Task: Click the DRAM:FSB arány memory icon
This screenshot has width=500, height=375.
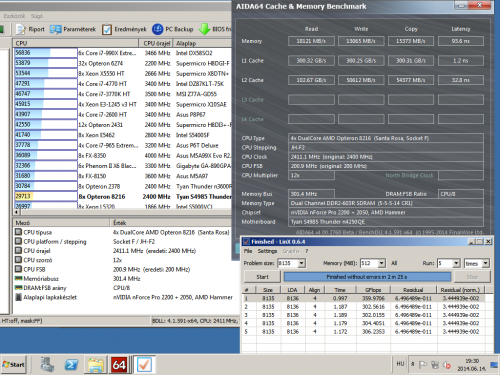Action: [x=18, y=288]
